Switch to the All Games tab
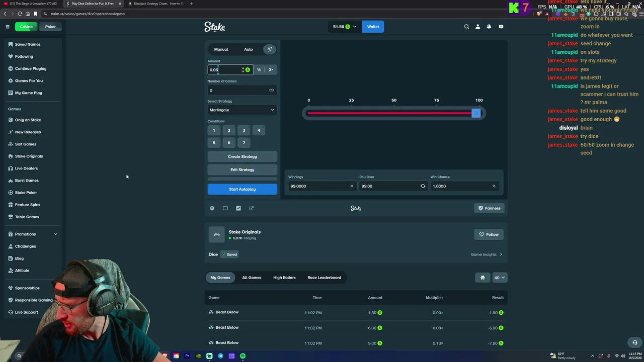Viewport: 644px width, 362px height. click(x=252, y=278)
